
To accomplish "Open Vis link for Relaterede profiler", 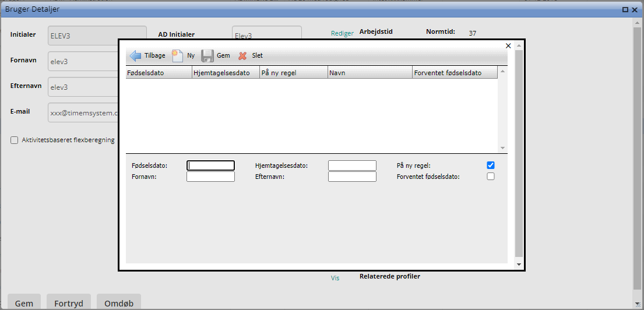I will [x=335, y=279].
